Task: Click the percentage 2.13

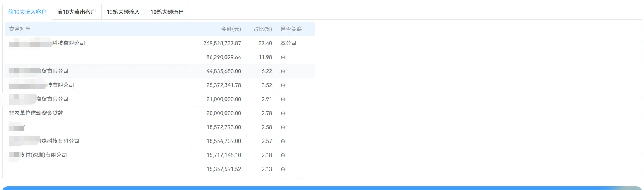Action: [x=267, y=169]
